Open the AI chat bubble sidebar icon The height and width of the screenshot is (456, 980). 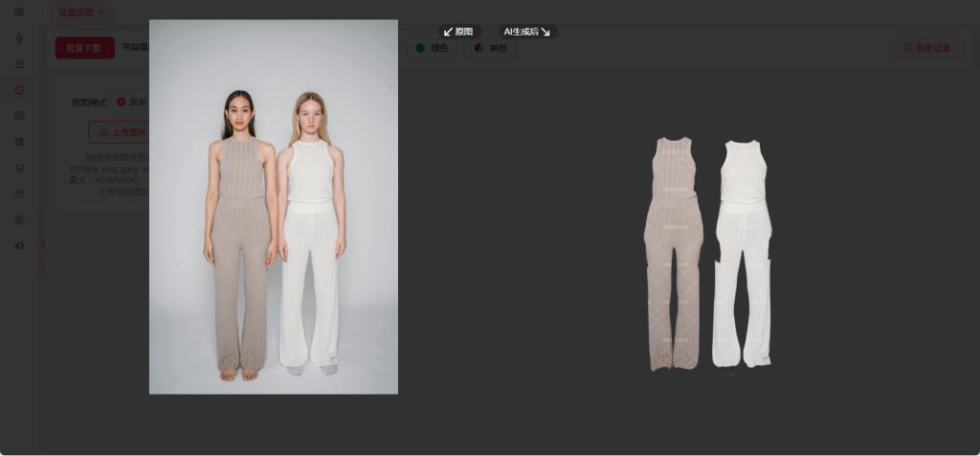pyautogui.click(x=19, y=116)
